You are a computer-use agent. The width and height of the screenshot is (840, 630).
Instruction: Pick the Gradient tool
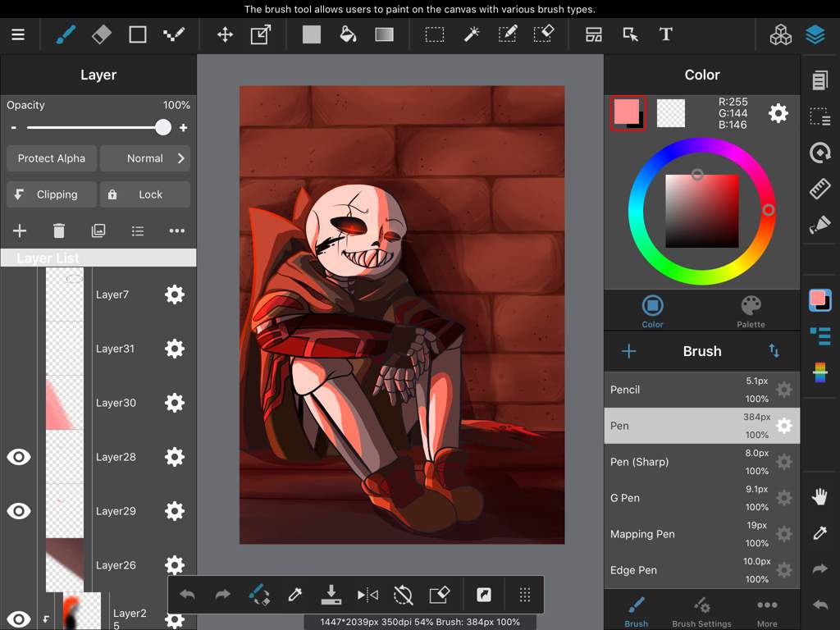(x=384, y=34)
